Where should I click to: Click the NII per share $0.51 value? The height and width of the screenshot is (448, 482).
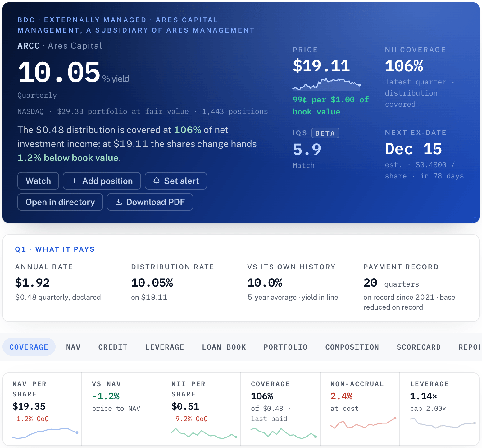(x=185, y=406)
